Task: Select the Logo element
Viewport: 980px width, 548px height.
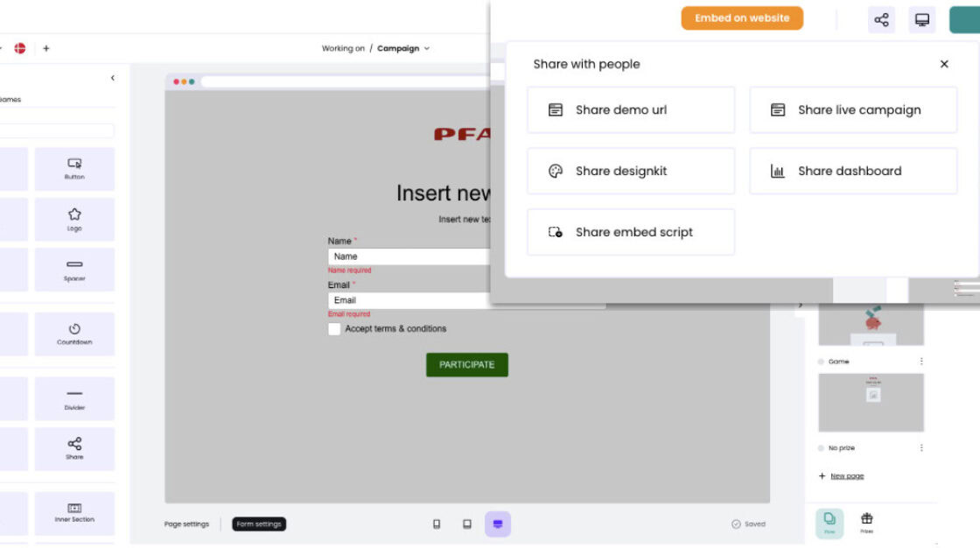Action: pos(74,220)
